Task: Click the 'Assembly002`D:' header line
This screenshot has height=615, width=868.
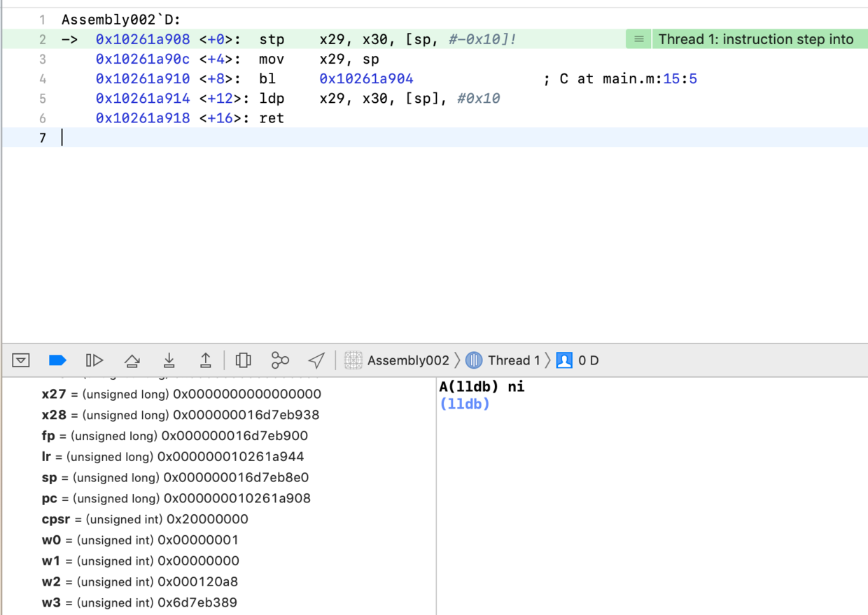Action: [x=121, y=20]
